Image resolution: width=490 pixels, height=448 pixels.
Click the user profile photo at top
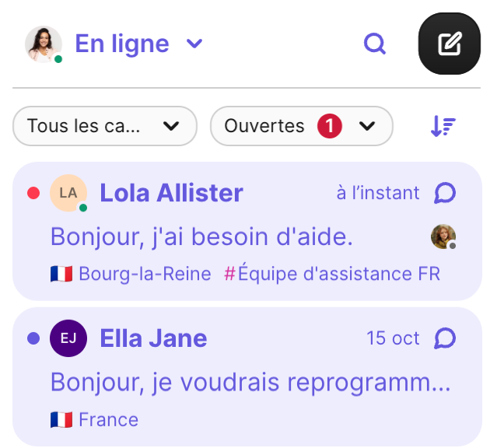click(43, 44)
